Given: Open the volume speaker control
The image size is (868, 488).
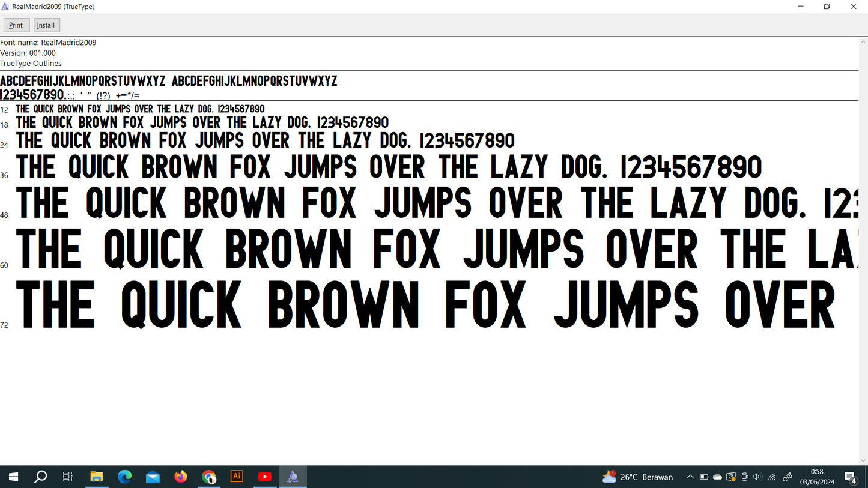Looking at the screenshot, I should coord(757,477).
